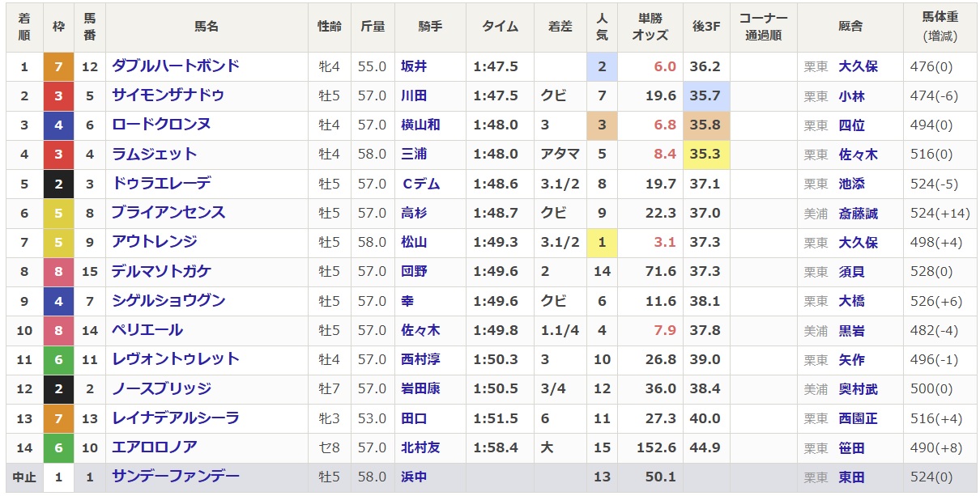The width and height of the screenshot is (980, 496).
Task: Click yellow-highlighted 35.3 last 3F cell
Action: pyautogui.click(x=705, y=155)
